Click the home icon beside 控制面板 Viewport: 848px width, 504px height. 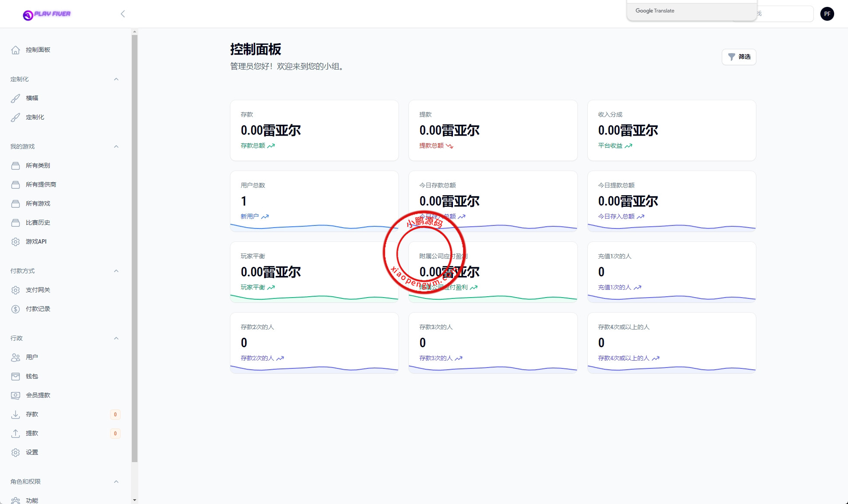tap(16, 50)
